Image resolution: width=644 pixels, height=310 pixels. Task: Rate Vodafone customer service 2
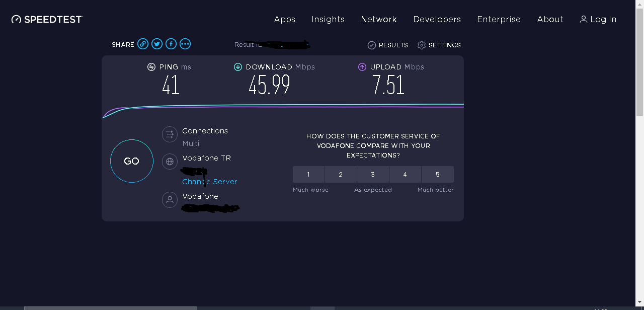341,174
